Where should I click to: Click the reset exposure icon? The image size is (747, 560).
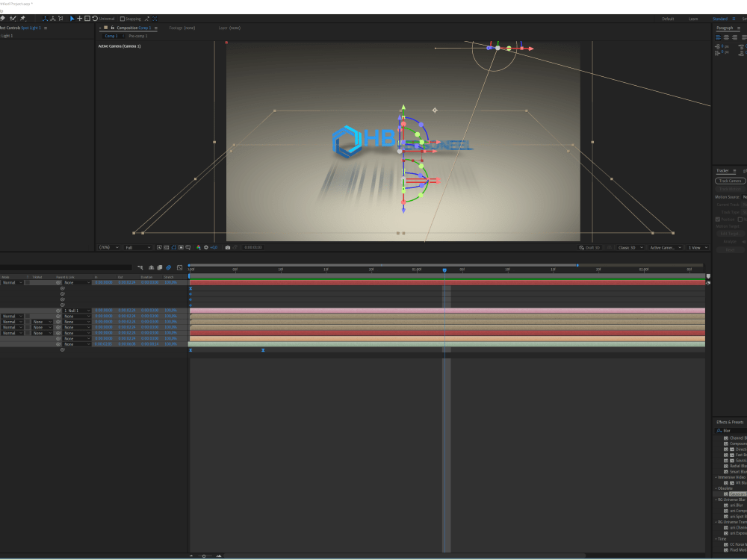(x=206, y=248)
